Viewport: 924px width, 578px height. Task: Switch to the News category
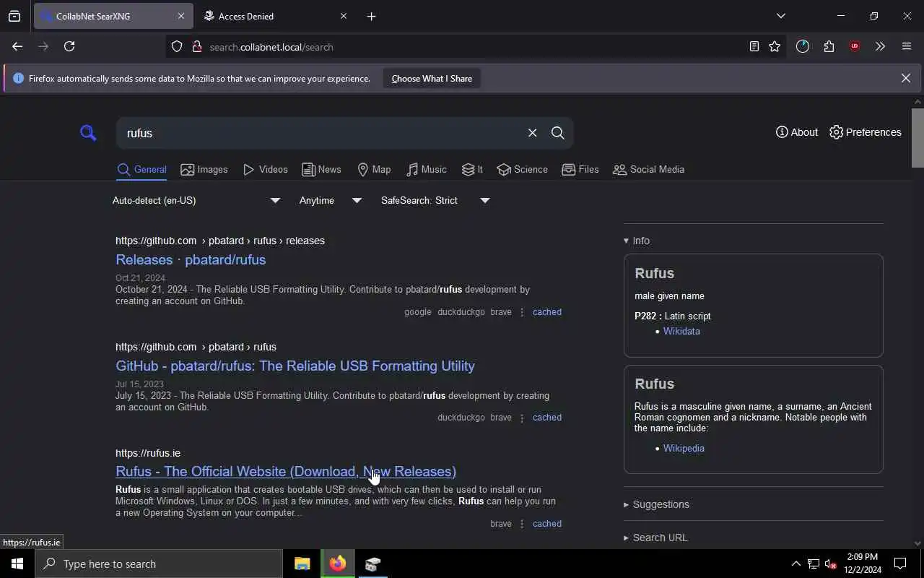321,170
